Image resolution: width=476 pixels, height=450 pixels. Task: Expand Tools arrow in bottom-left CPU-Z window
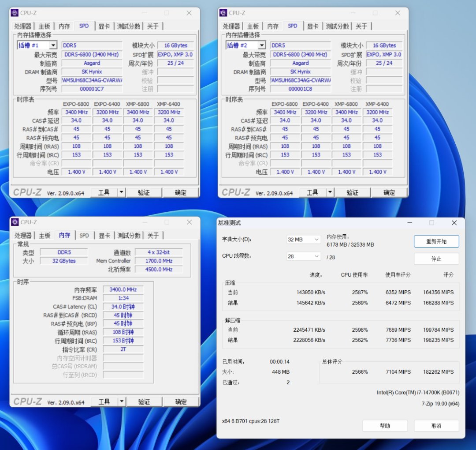click(x=122, y=401)
